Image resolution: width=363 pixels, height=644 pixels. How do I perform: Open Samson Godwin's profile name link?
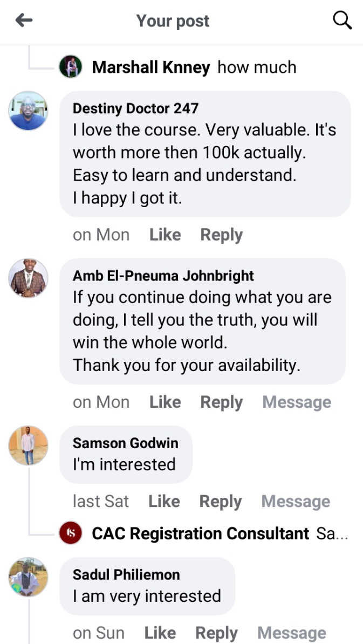[x=125, y=443]
